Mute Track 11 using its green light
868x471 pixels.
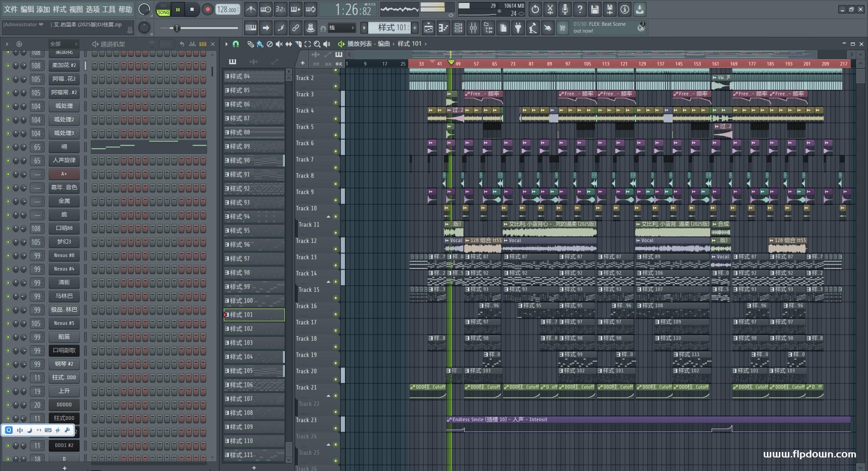coord(335,233)
